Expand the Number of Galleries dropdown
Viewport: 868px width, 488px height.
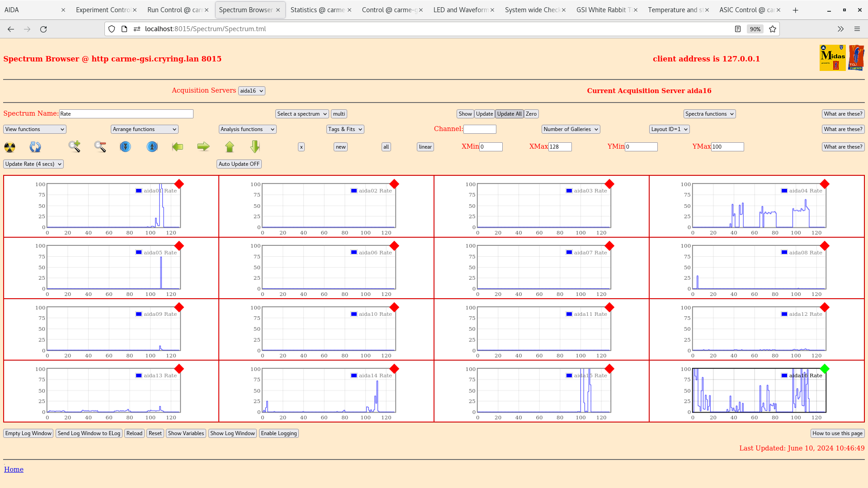coord(569,129)
